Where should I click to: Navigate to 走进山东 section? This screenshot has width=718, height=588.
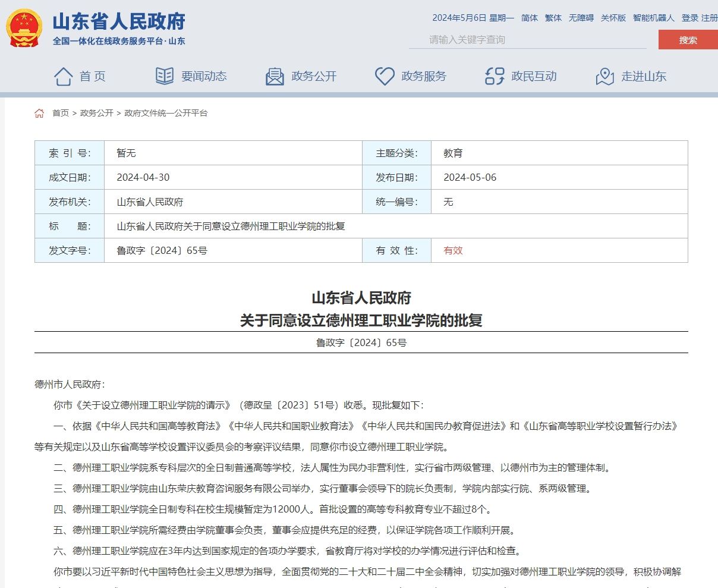(644, 76)
